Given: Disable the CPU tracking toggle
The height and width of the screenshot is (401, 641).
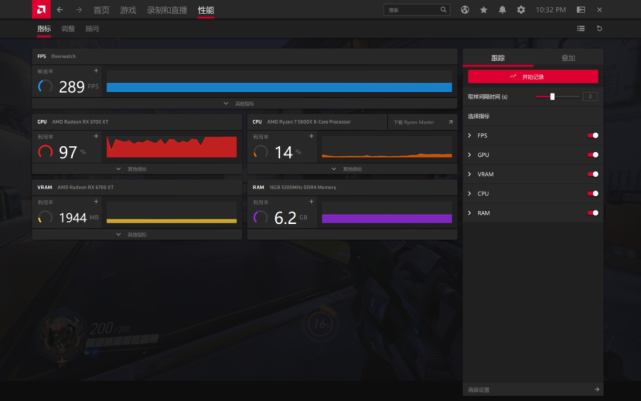Looking at the screenshot, I should 593,193.
